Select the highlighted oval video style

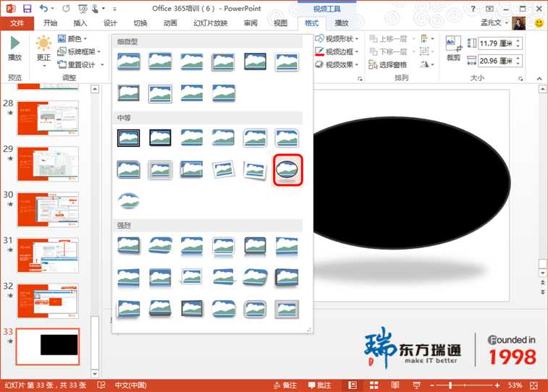[287, 170]
